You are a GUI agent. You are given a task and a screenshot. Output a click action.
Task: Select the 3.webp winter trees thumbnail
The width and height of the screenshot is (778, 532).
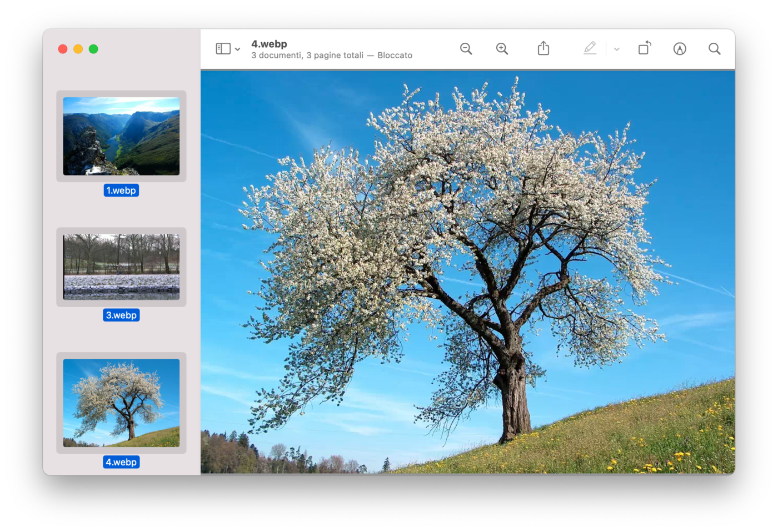pyautogui.click(x=121, y=267)
